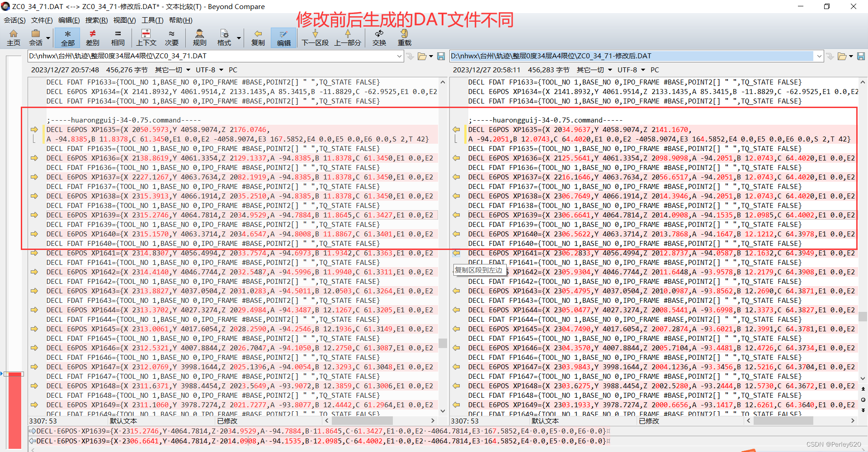
Task: Click the 复制 (Copy) toolbar icon
Action: pyautogui.click(x=258, y=38)
